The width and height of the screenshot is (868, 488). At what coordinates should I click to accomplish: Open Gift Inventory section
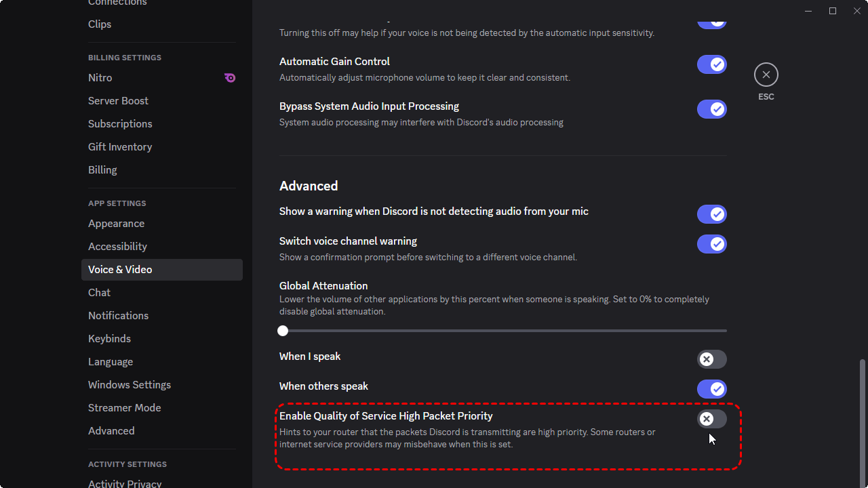tap(119, 147)
